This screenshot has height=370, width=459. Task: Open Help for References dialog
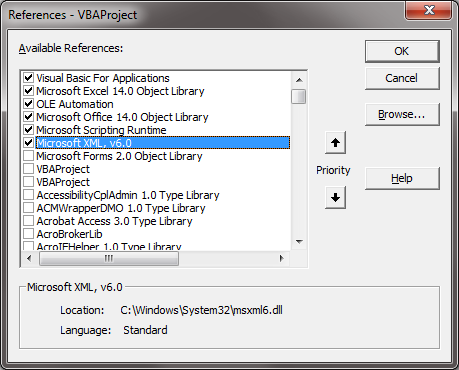point(402,178)
